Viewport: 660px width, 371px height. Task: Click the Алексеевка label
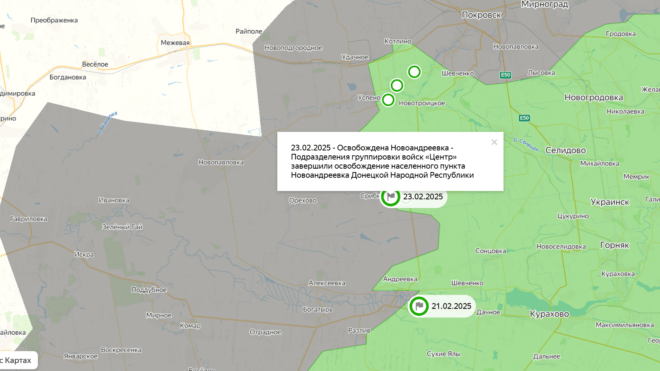(327, 283)
